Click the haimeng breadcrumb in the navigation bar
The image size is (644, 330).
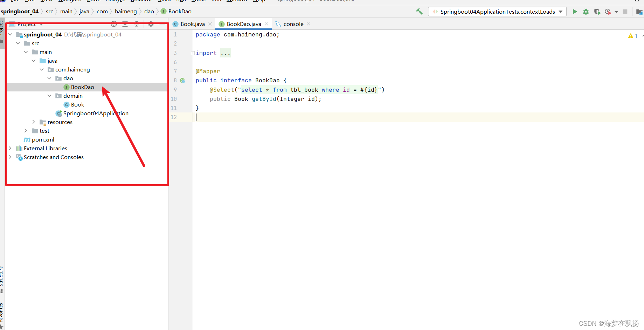pyautogui.click(x=126, y=11)
